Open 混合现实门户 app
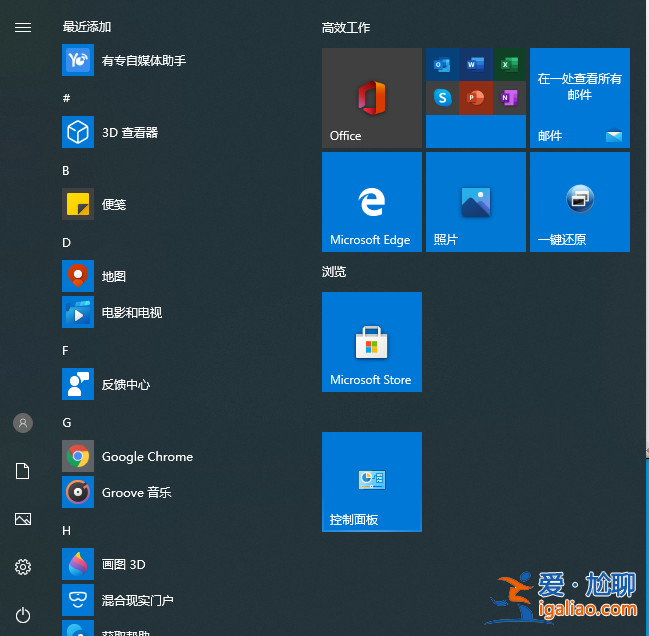 point(118,600)
